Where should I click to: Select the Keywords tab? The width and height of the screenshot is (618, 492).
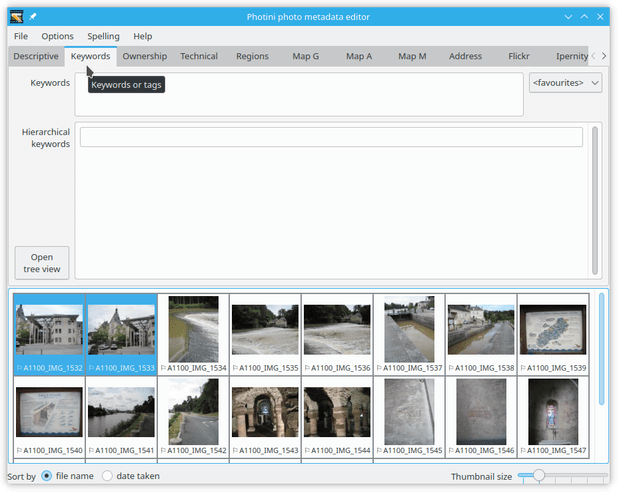[91, 56]
